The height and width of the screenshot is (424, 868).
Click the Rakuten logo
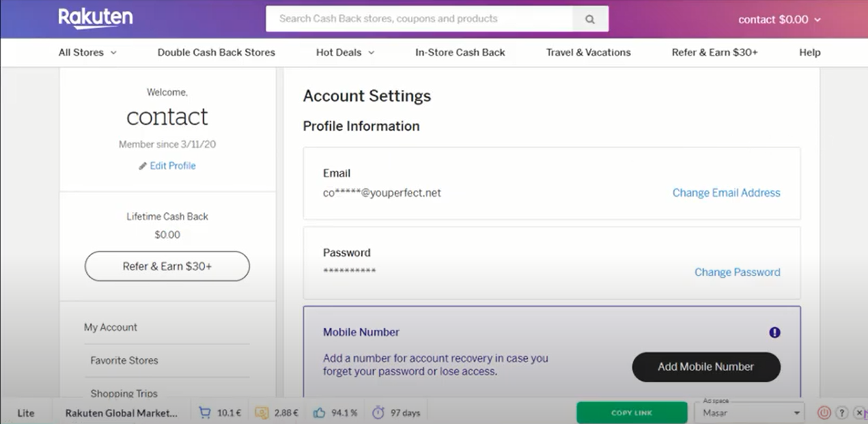pyautogui.click(x=96, y=18)
